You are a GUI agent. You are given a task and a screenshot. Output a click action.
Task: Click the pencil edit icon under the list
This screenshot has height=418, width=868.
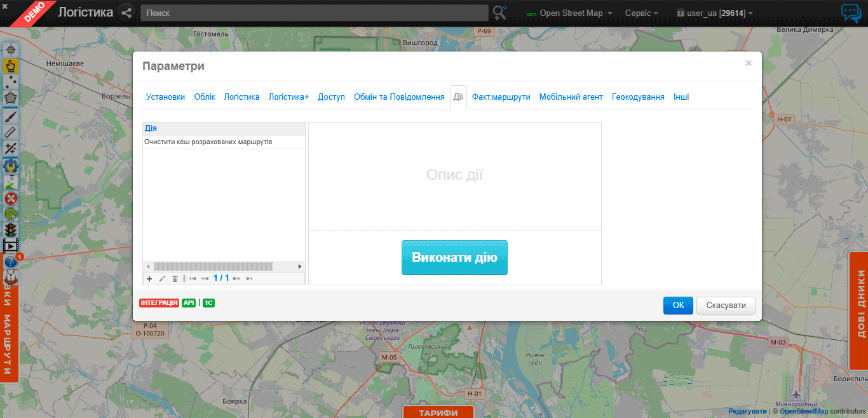162,279
